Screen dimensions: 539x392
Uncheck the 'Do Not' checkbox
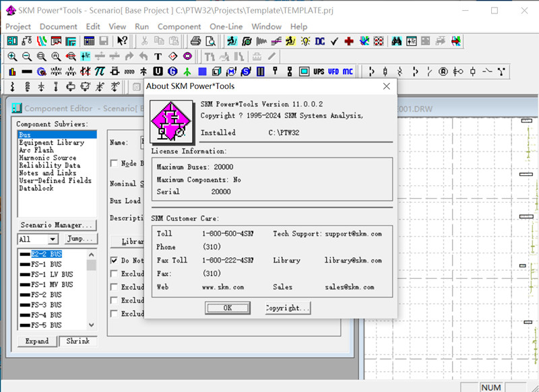point(114,261)
